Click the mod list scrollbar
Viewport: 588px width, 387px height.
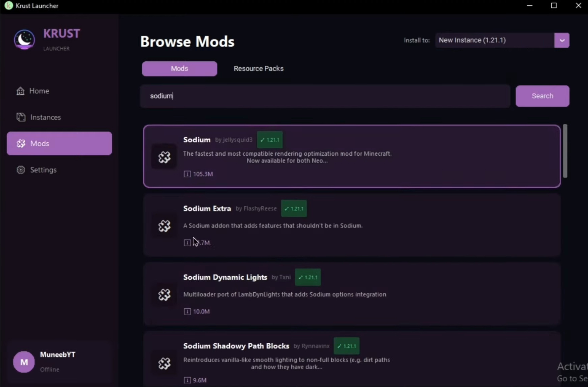tap(565, 151)
